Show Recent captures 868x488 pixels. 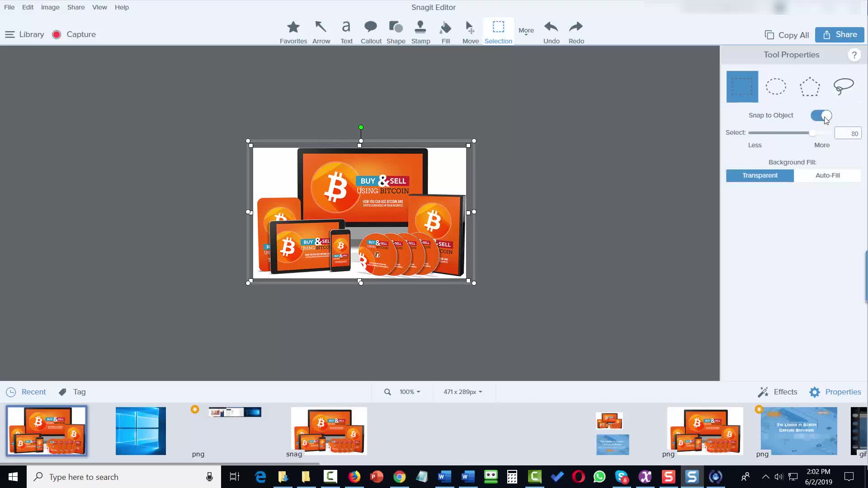(x=26, y=392)
